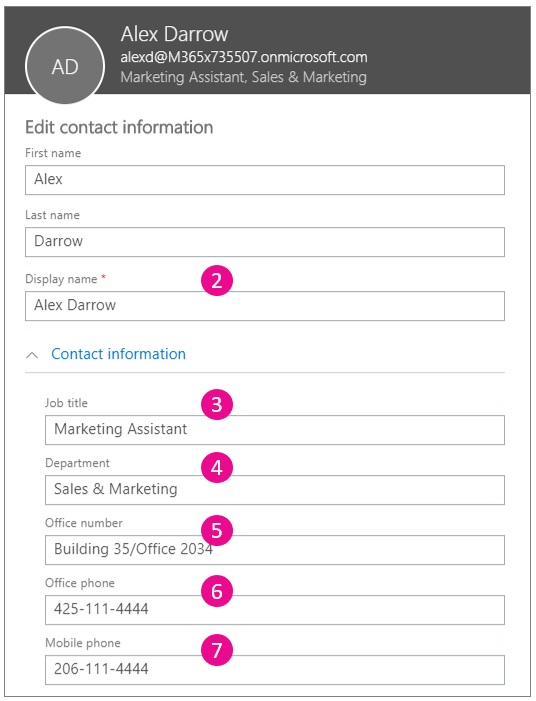Click the alexd@M365x735507.onmicrosoft.com email text
Screen dimensions: 536x701
point(244,57)
